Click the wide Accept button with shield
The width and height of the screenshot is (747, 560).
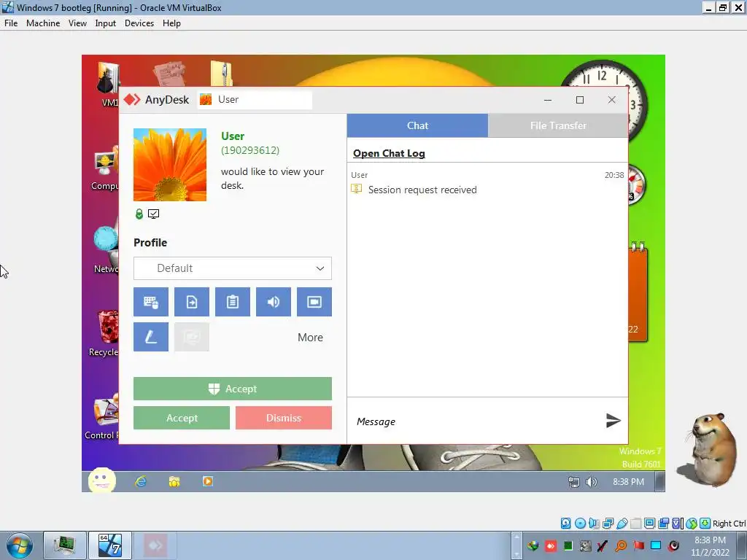[233, 389]
